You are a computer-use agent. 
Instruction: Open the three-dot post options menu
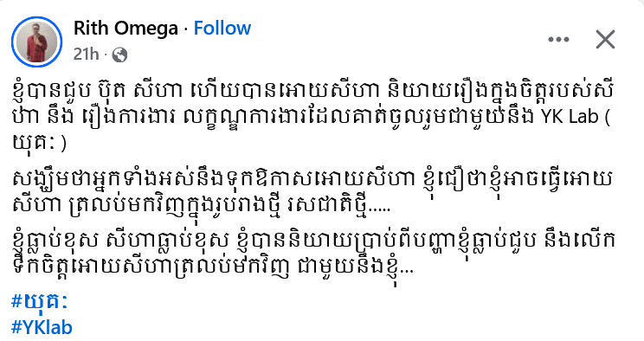(558, 40)
